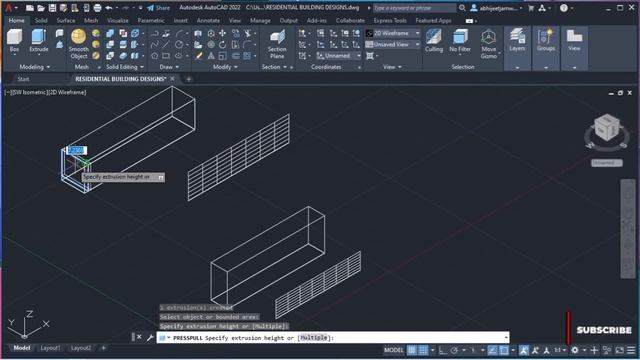
Task: Open the annotation scale 1:1 dropdown
Action: pyautogui.click(x=559, y=350)
